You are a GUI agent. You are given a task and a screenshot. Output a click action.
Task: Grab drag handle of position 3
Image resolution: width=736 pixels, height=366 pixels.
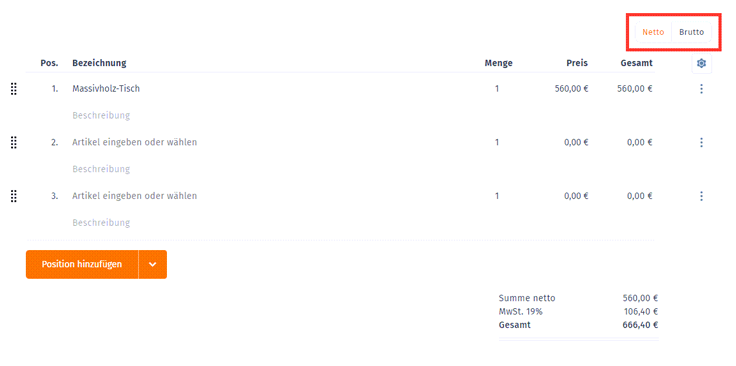[14, 196]
